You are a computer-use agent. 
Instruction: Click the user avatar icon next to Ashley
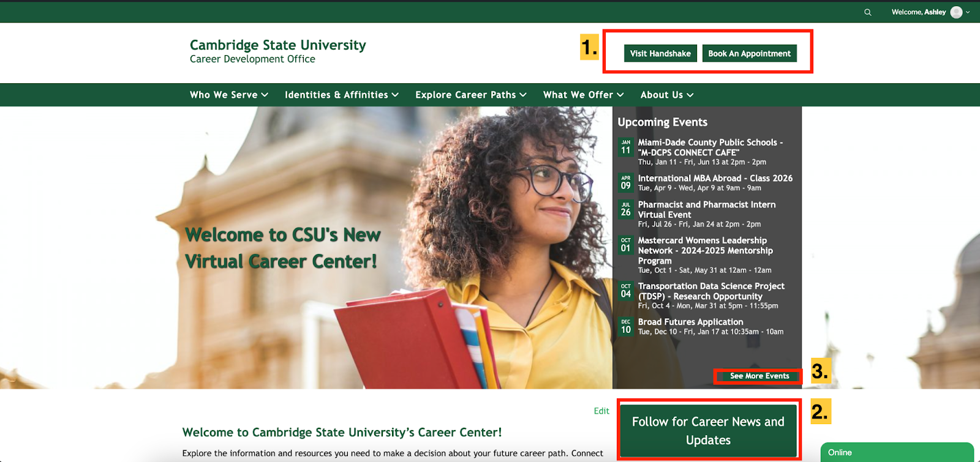tap(956, 12)
